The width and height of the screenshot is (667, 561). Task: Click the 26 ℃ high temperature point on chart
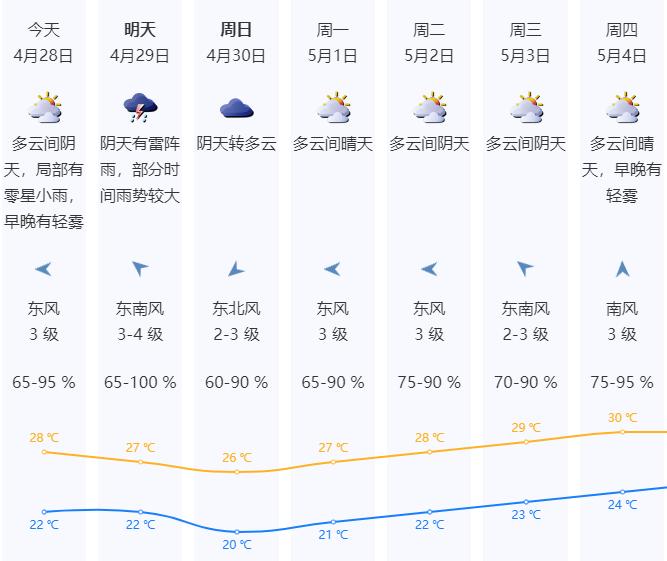237,472
